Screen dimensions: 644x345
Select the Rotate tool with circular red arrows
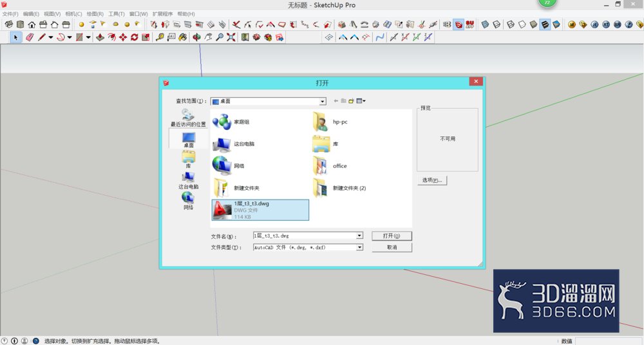[x=135, y=37]
